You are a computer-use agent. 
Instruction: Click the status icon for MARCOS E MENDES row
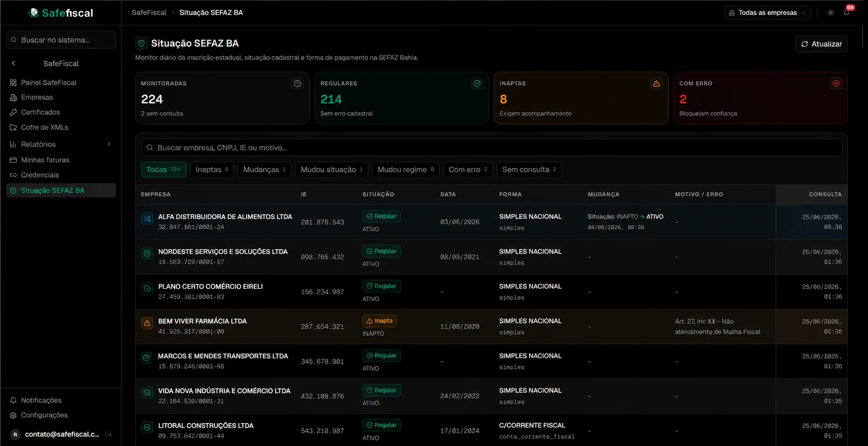pyautogui.click(x=147, y=358)
